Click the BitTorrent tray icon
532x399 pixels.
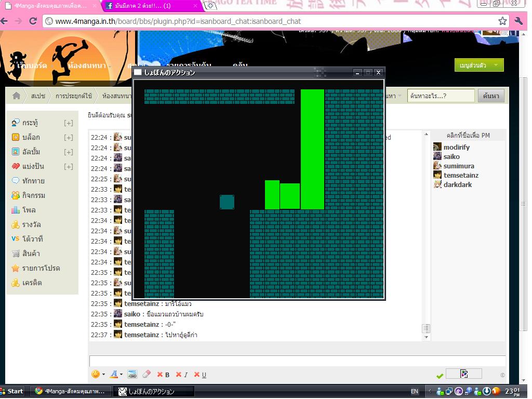pos(459,392)
